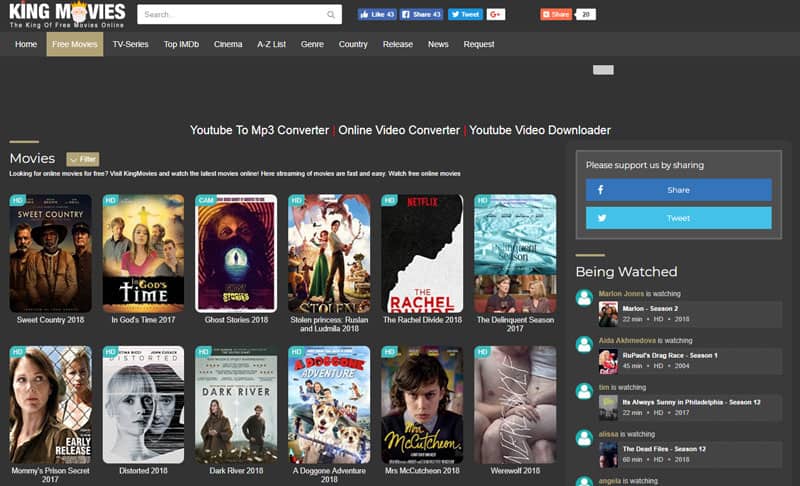Open the Movies Filter dropdown
The image size is (800, 486).
[82, 159]
